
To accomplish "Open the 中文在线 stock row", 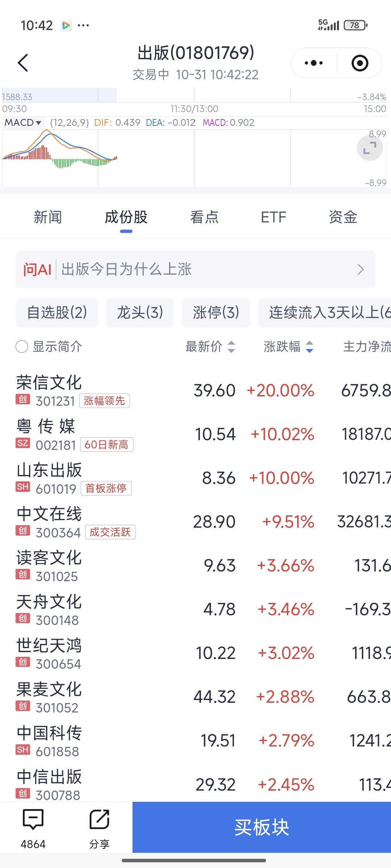I will (109, 522).
